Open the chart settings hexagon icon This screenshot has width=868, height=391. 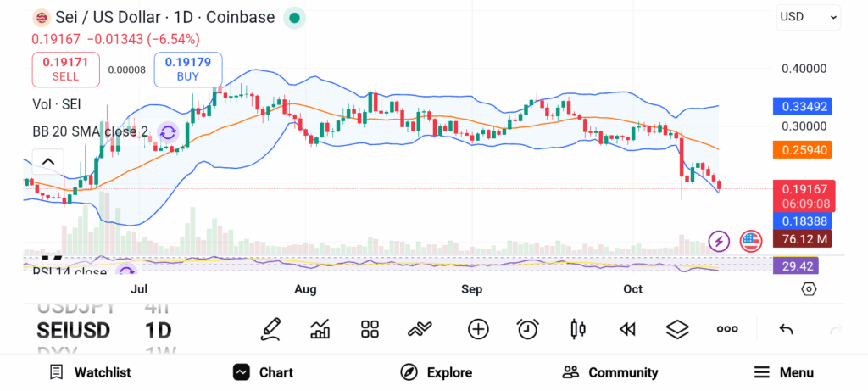809,289
